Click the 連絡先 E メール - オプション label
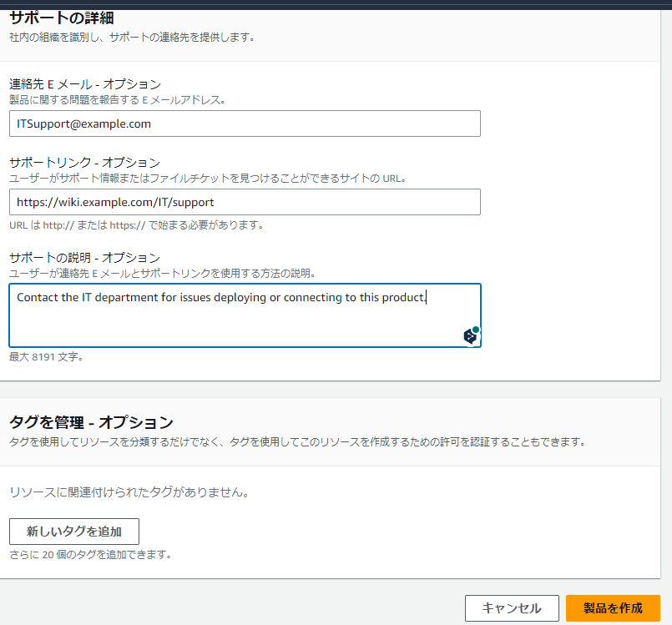The height and width of the screenshot is (625, 672). (85, 84)
